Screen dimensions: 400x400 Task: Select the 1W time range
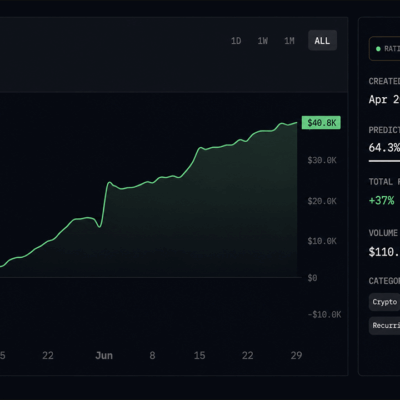click(263, 41)
